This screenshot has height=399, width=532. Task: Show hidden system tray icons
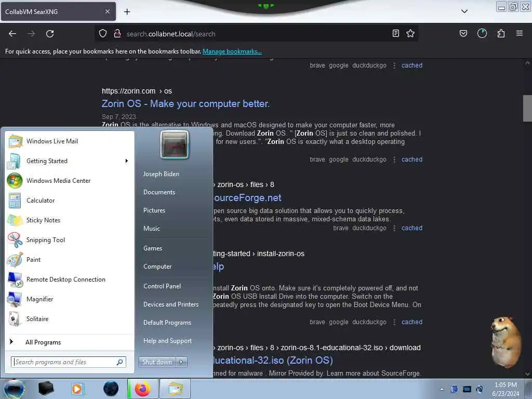442,389
